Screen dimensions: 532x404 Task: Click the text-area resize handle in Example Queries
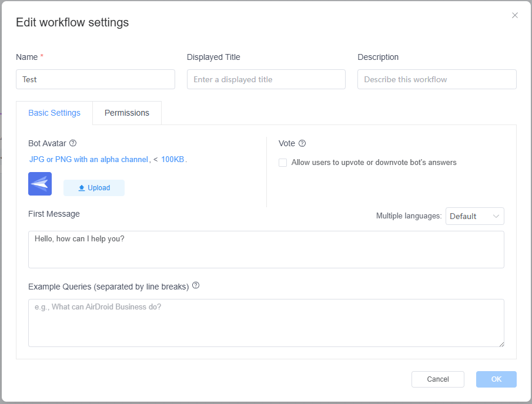click(x=501, y=344)
